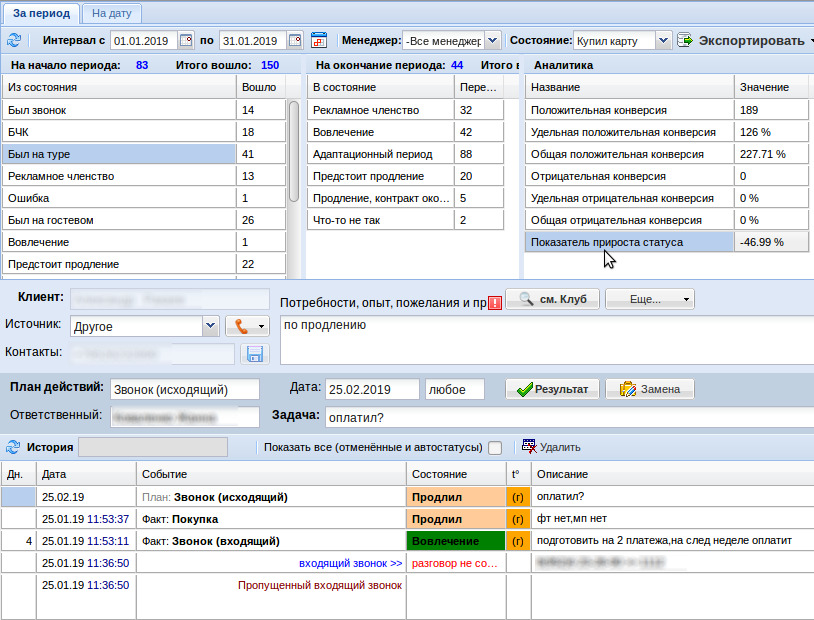Click the Событие column header in История

[x=271, y=474]
